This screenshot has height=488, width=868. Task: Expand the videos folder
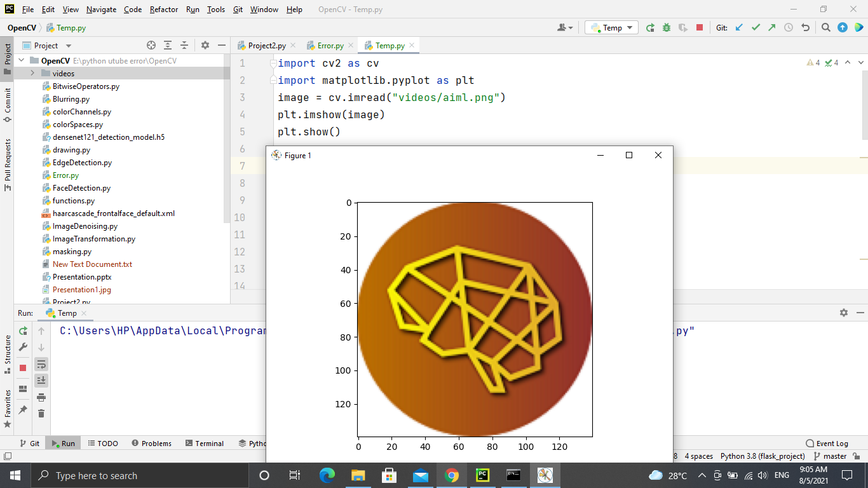[x=32, y=73]
